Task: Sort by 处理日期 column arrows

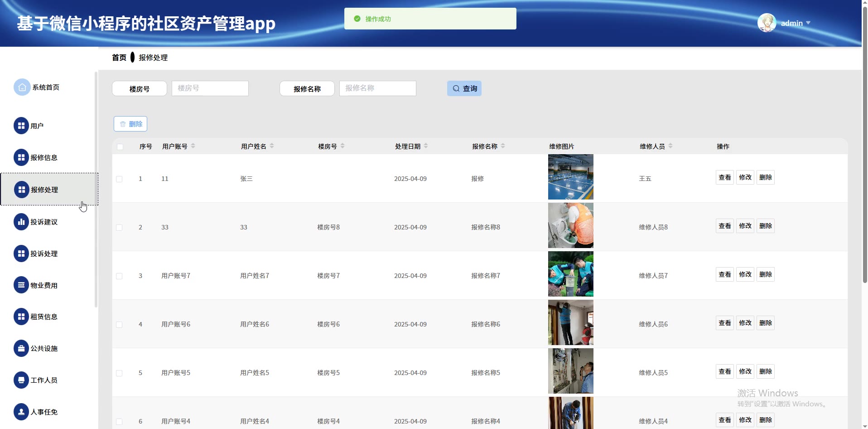Action: 426,146
